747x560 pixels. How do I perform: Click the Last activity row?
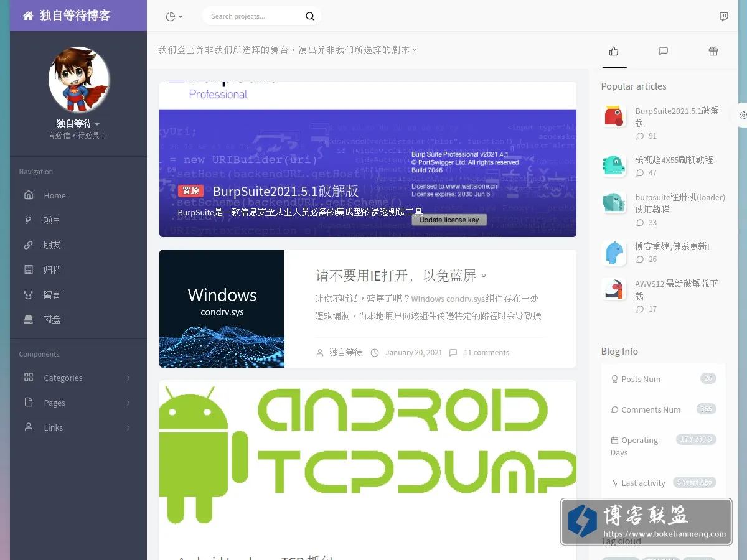[x=664, y=483]
